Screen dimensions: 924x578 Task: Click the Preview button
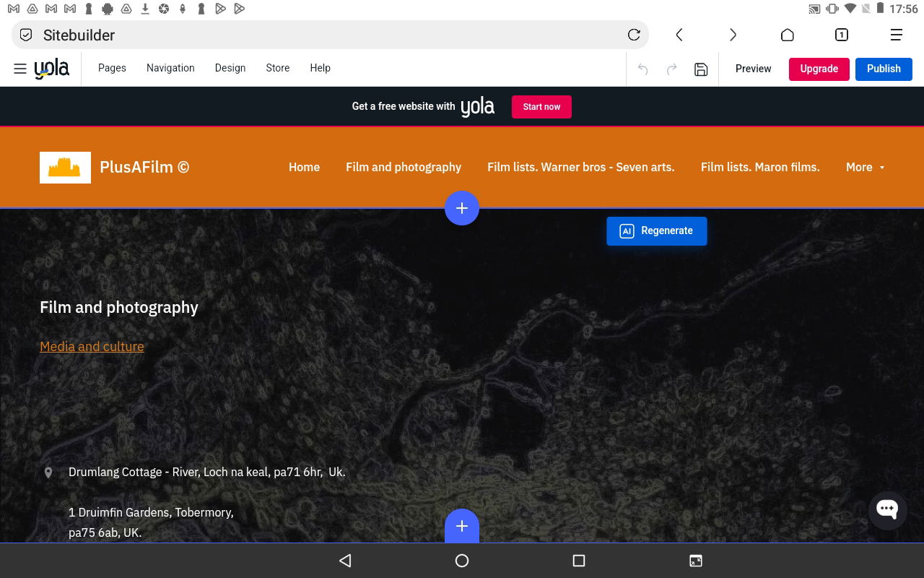pos(753,69)
